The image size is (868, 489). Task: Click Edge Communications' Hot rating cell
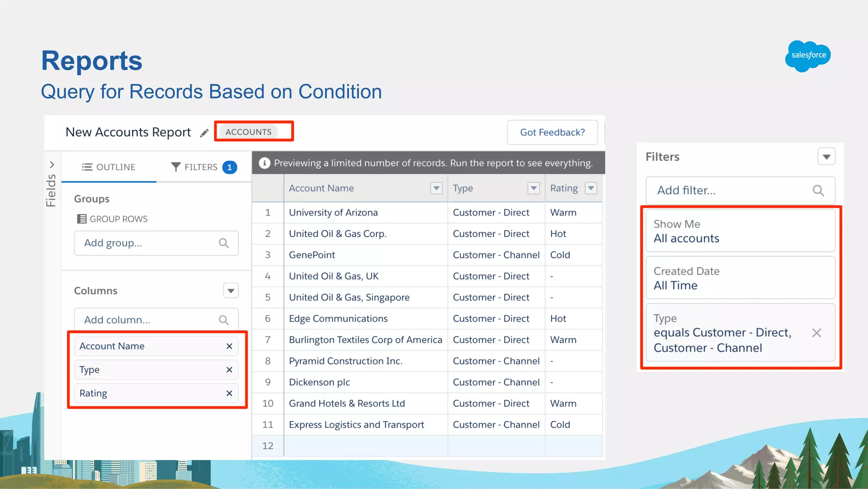[573, 319]
